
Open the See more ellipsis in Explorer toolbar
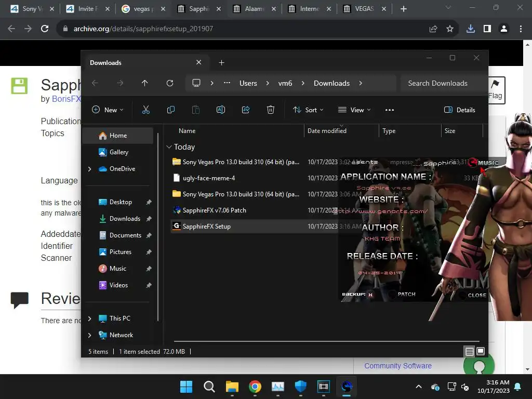[390, 110]
